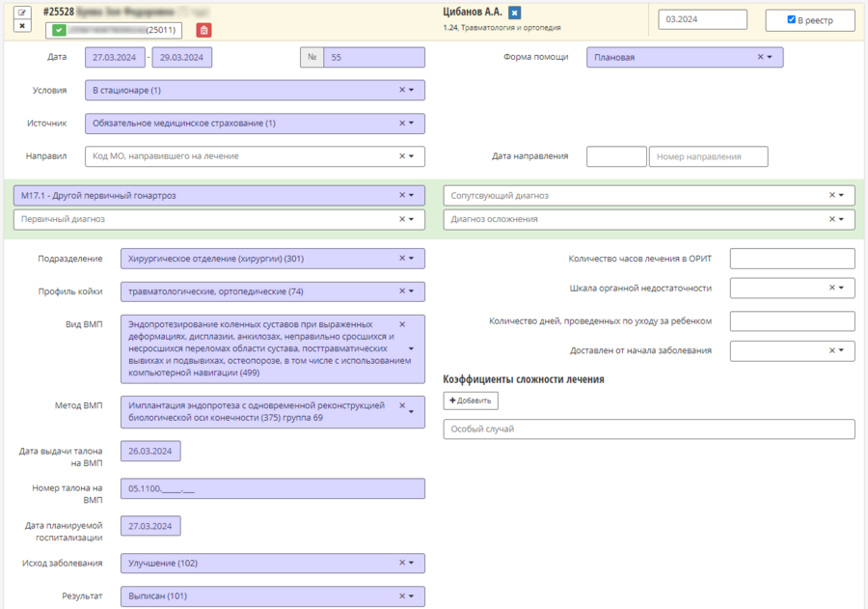Click the edit pencil icon beside #25528

[x=22, y=13]
